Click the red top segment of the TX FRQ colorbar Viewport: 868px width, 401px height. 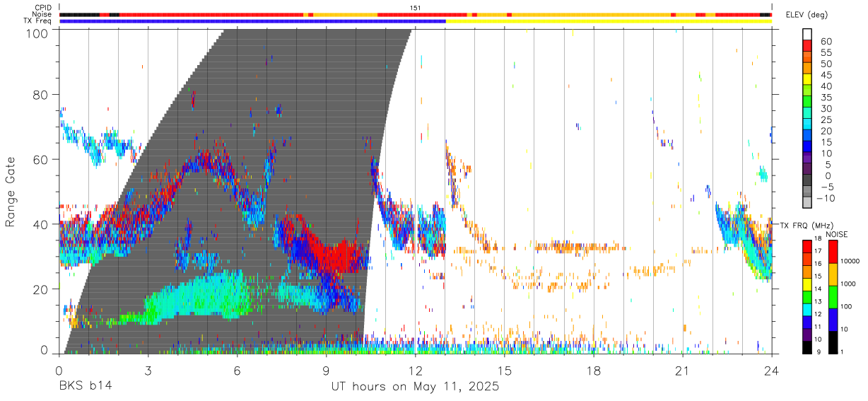tap(807, 246)
